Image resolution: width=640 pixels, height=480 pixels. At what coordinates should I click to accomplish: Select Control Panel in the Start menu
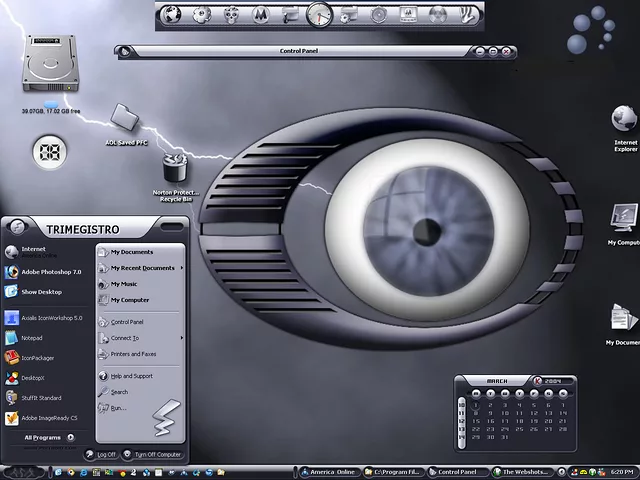tap(127, 322)
